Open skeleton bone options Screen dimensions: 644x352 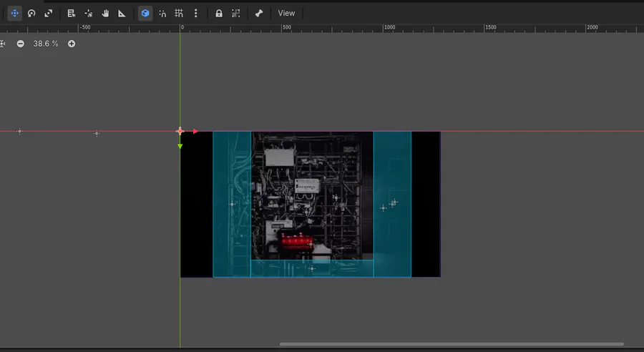click(x=259, y=13)
